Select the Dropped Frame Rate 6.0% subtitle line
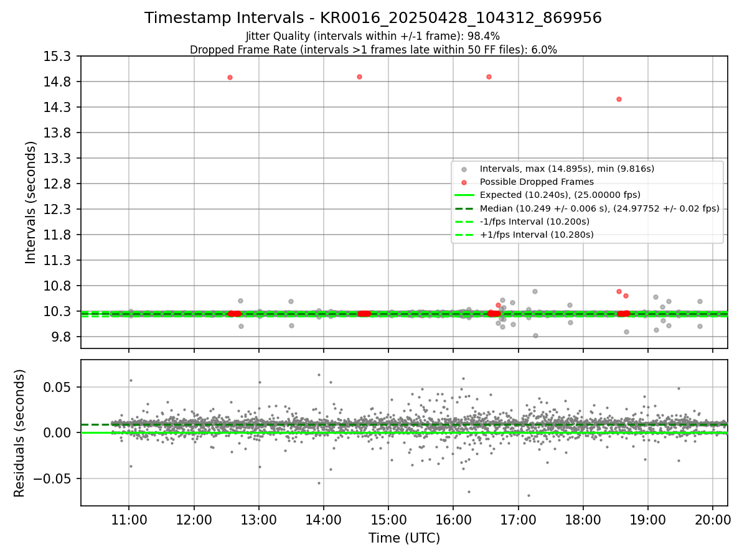747x560 pixels. tap(373, 50)
